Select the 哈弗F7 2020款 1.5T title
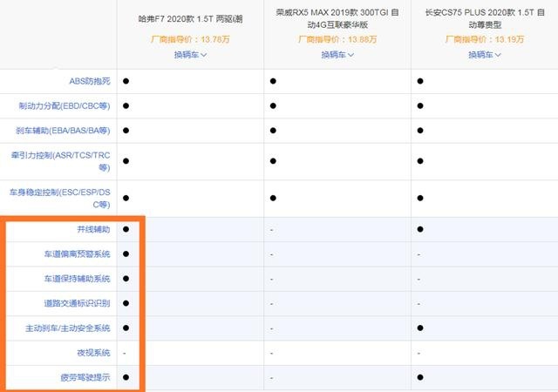558x392 pixels. pos(190,19)
